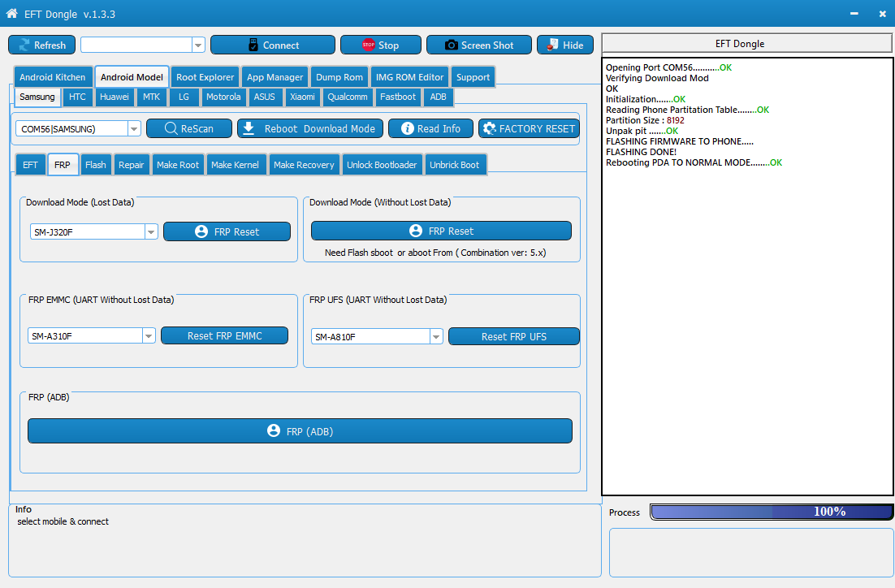Open the Unlock Bootloader sub-tab
Image resolution: width=895 pixels, height=588 pixels.
382,165
